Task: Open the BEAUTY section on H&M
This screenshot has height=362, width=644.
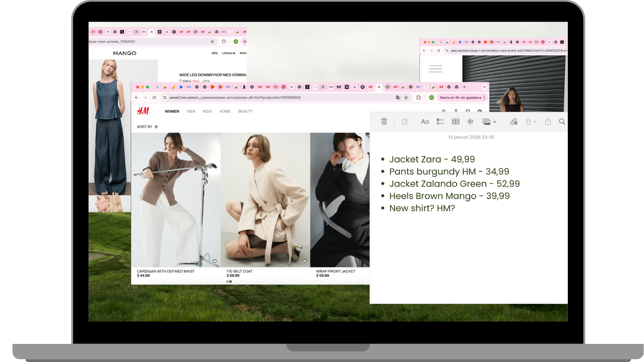Action: [245, 111]
